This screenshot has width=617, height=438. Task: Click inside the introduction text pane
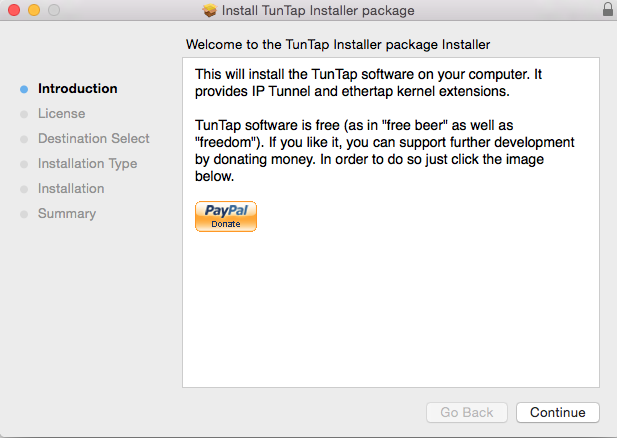[x=391, y=222]
